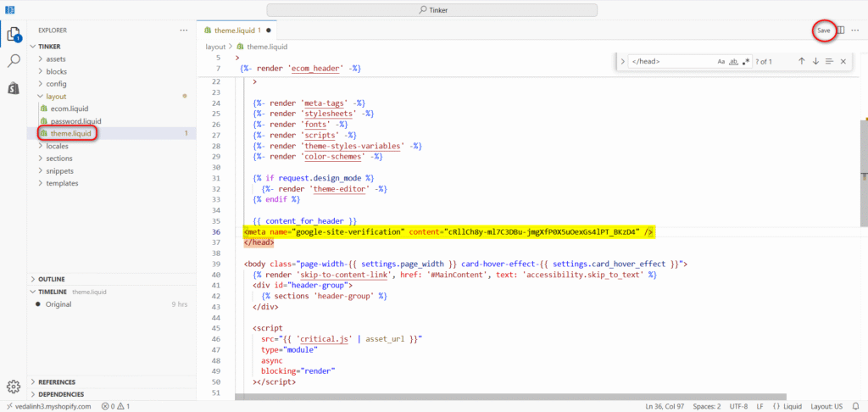The width and height of the screenshot is (868, 412).
Task: Go to previous find match
Action: pos(801,62)
